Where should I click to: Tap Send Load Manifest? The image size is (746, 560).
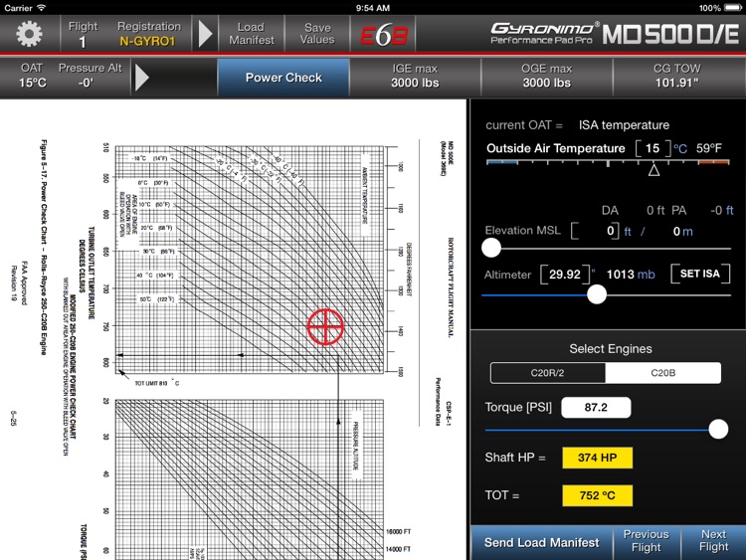[x=541, y=543]
